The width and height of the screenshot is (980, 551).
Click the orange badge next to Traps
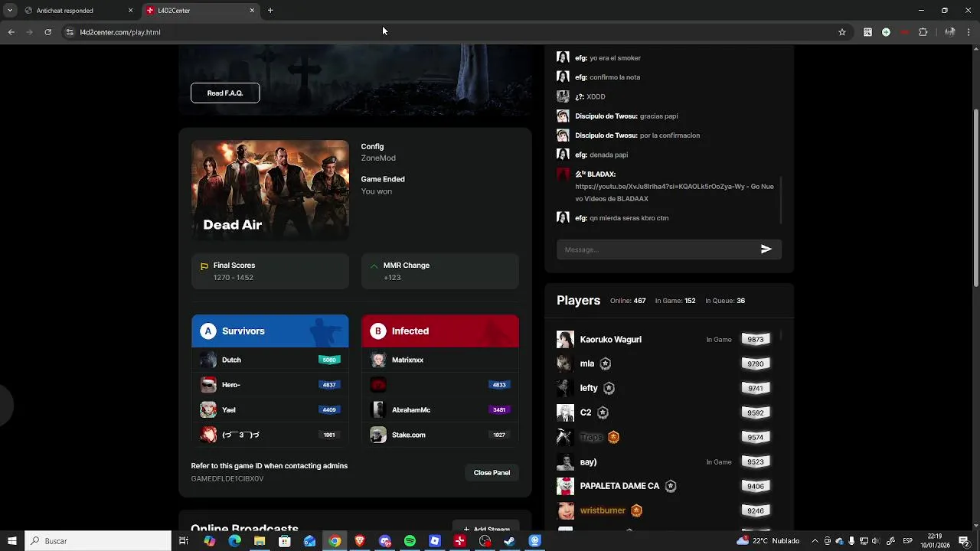(x=613, y=437)
